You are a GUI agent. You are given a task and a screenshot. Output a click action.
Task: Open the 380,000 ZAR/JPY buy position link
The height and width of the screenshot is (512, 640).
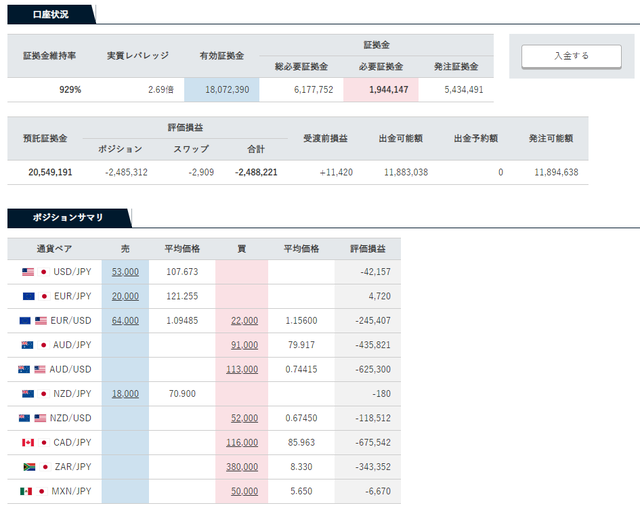241,467
